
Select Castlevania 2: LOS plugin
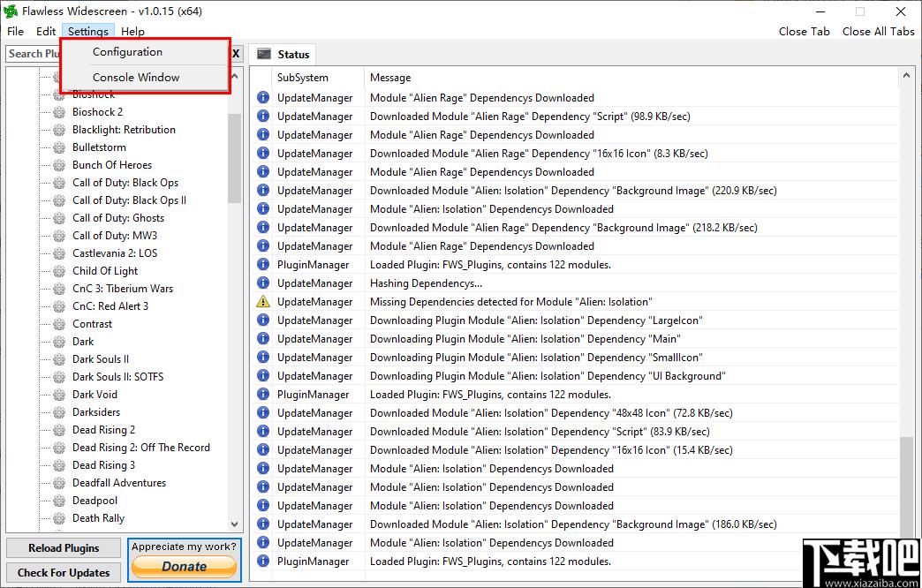(115, 253)
